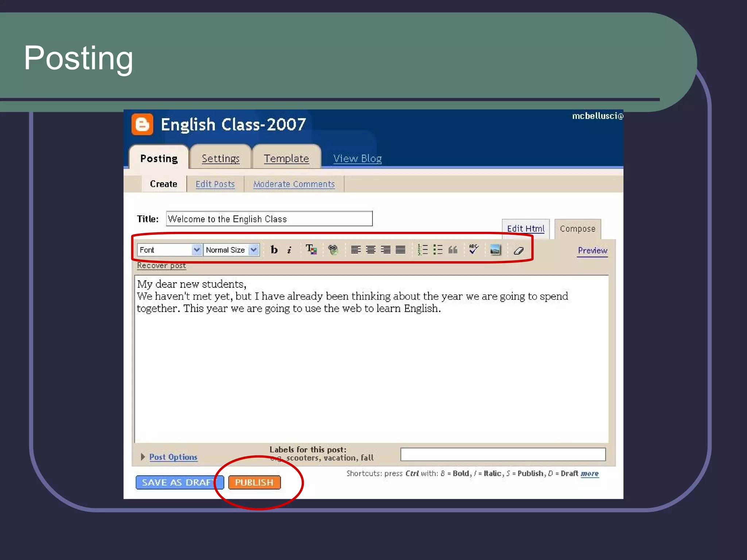Apply blockquote formatting

453,250
